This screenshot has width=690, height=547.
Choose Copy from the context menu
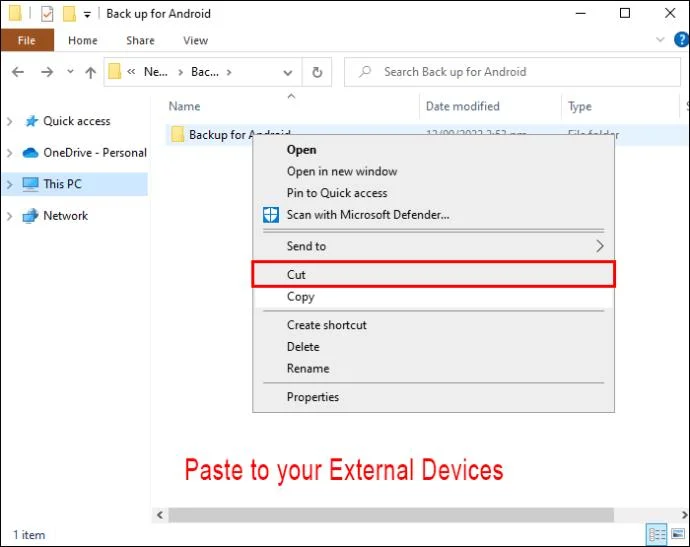(x=433, y=297)
